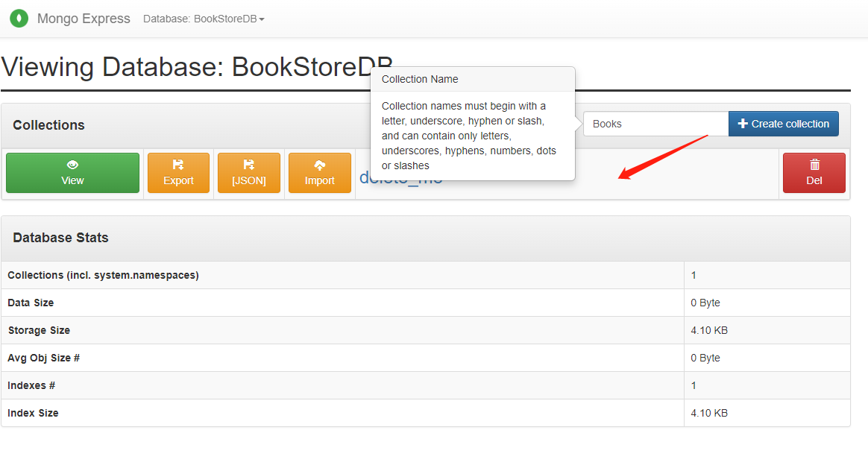Click the eye icon on View
Screen dimensions: 868x471
(72, 165)
